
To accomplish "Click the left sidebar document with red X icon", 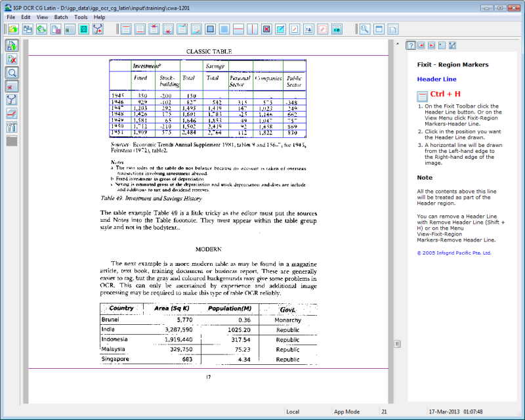I will 12,87.
